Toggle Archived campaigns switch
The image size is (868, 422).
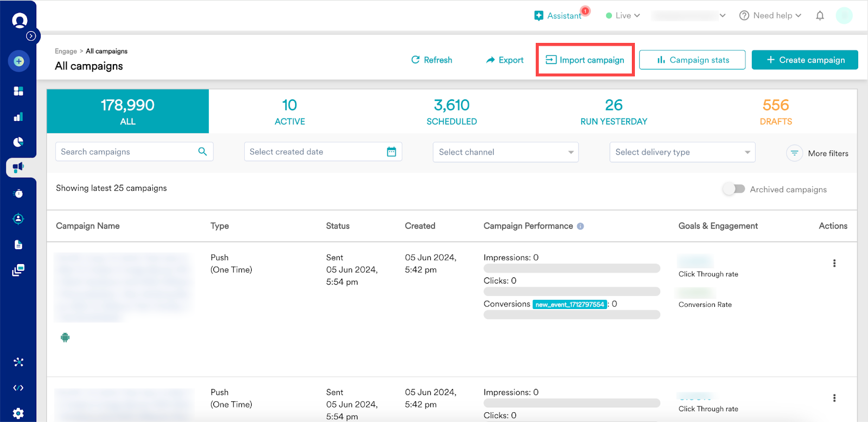(734, 189)
